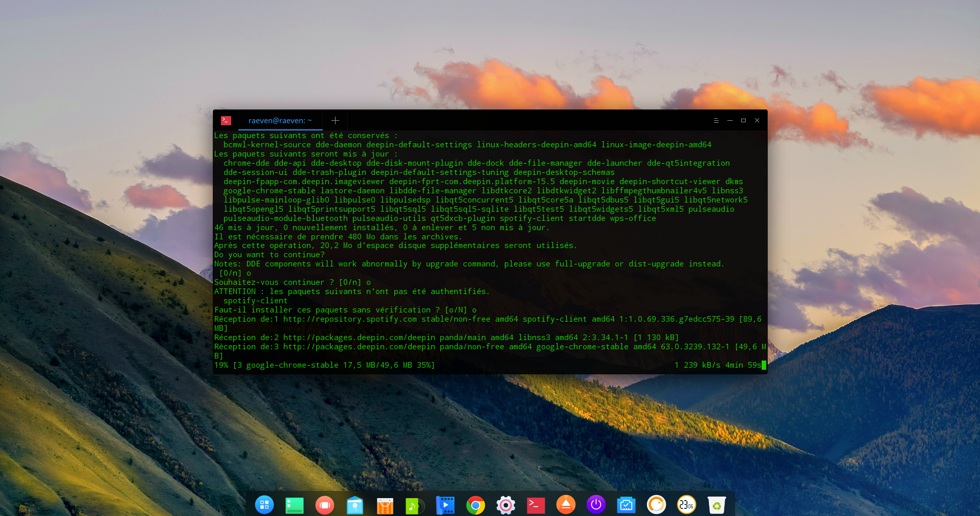This screenshot has width=980, height=516.
Task: Click the 'bcmwl-kernel-source dde-daemon' package line
Action: coord(467,145)
